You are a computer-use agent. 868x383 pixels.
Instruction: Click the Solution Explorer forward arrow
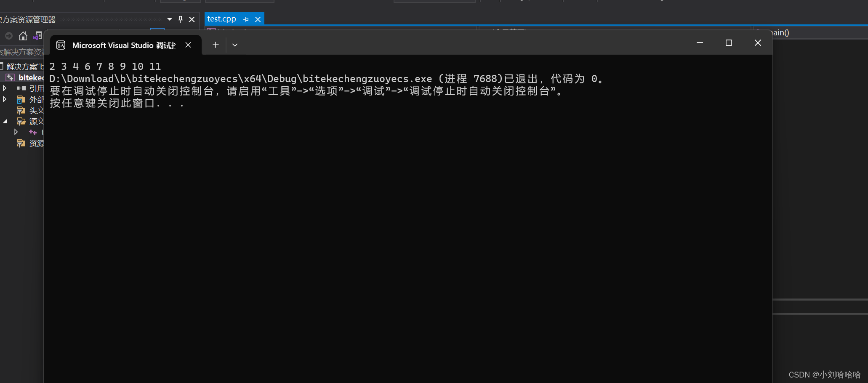click(9, 36)
